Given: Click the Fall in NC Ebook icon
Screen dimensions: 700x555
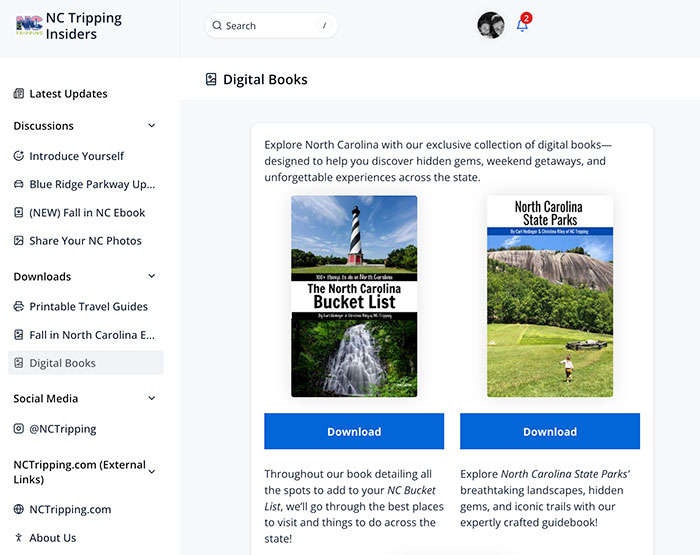Looking at the screenshot, I should click(x=19, y=213).
